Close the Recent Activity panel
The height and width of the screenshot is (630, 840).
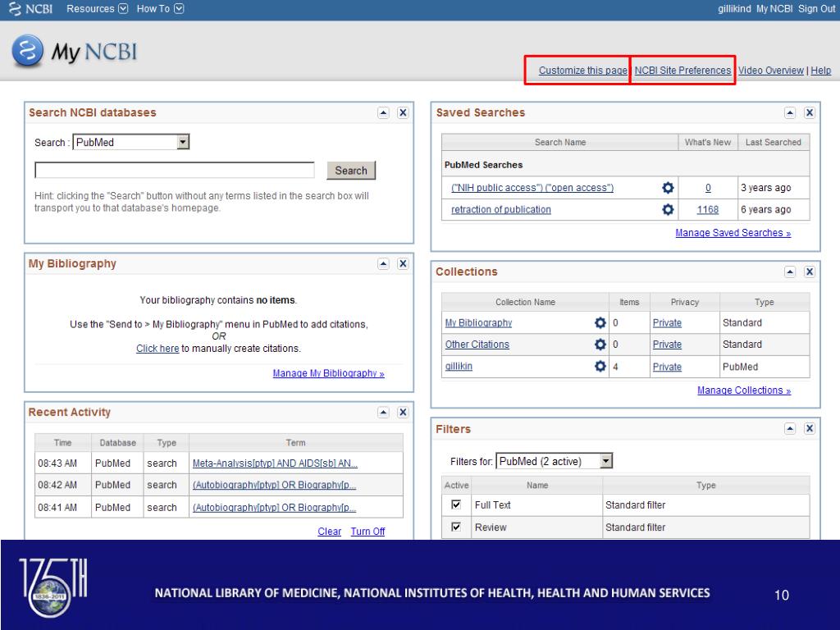[x=403, y=412]
